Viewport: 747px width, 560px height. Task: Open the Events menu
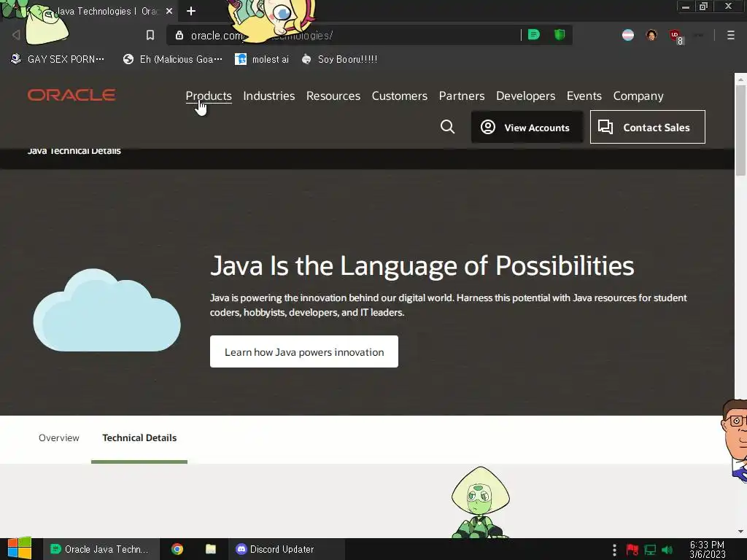pyautogui.click(x=584, y=96)
